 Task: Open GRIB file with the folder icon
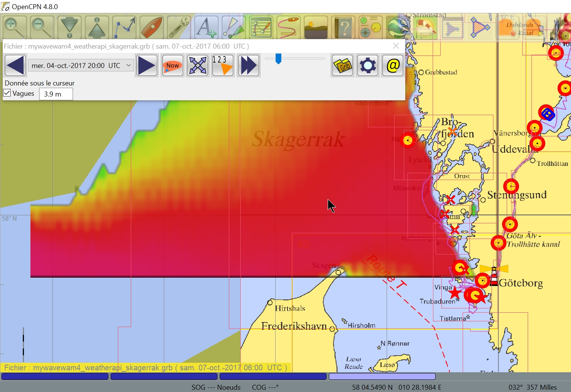point(343,65)
